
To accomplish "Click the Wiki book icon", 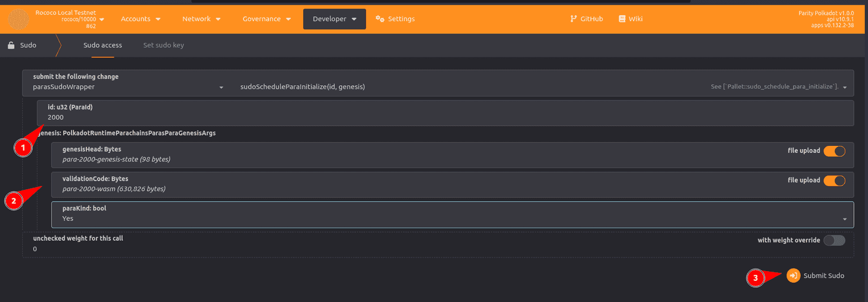I will tap(622, 19).
